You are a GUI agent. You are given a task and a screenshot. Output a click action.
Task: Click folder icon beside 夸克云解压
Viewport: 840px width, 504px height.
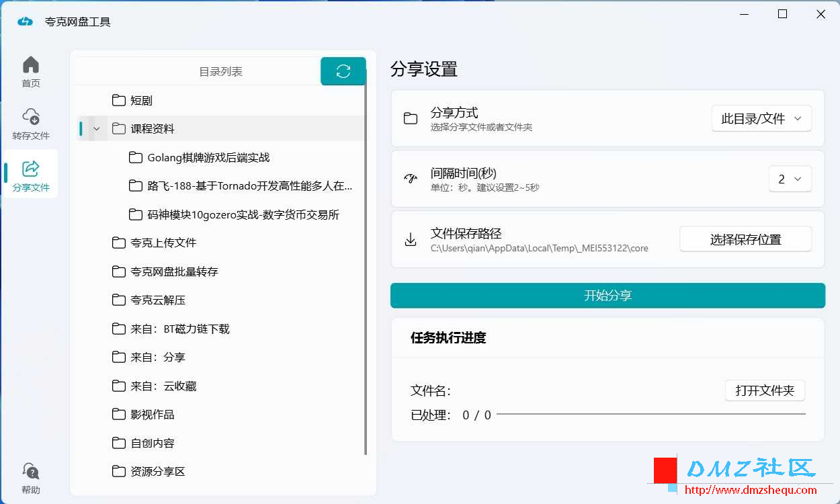click(x=119, y=300)
